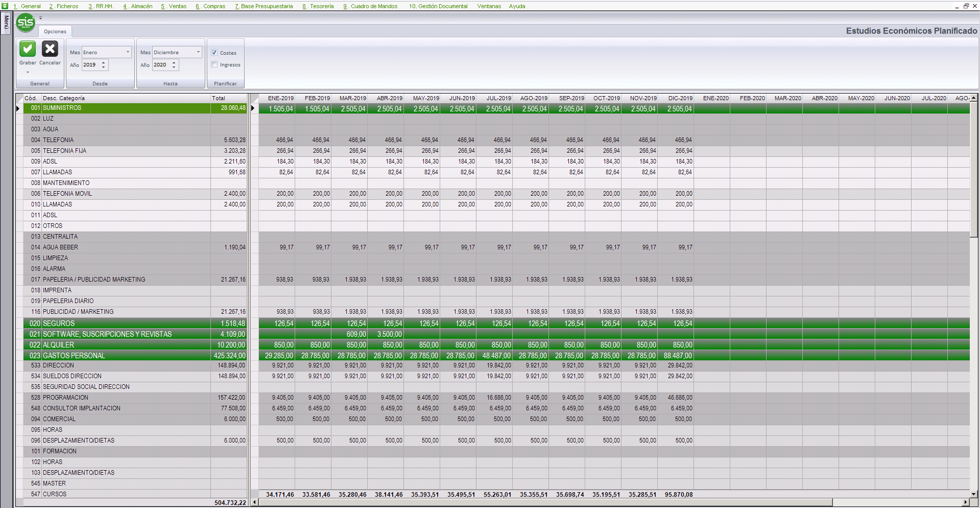Viewport: 980px width, 508px height.
Task: Click the horizontal scrollbar thumb
Action: 545,502
